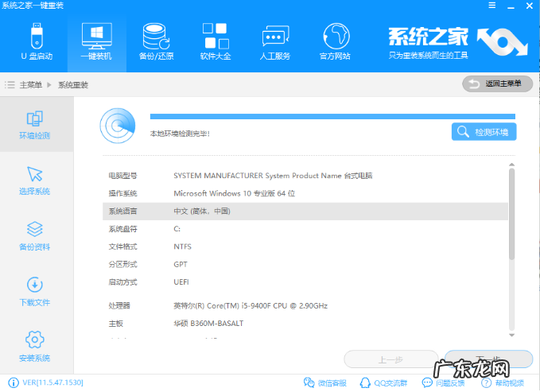Select the 系统语言 highlighted row
This screenshot has height=392, width=540.
[x=305, y=212]
